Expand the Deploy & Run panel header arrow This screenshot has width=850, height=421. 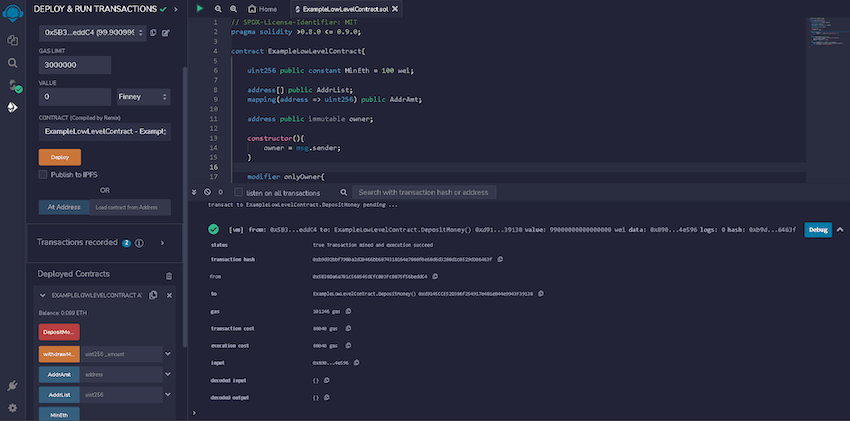click(x=176, y=9)
